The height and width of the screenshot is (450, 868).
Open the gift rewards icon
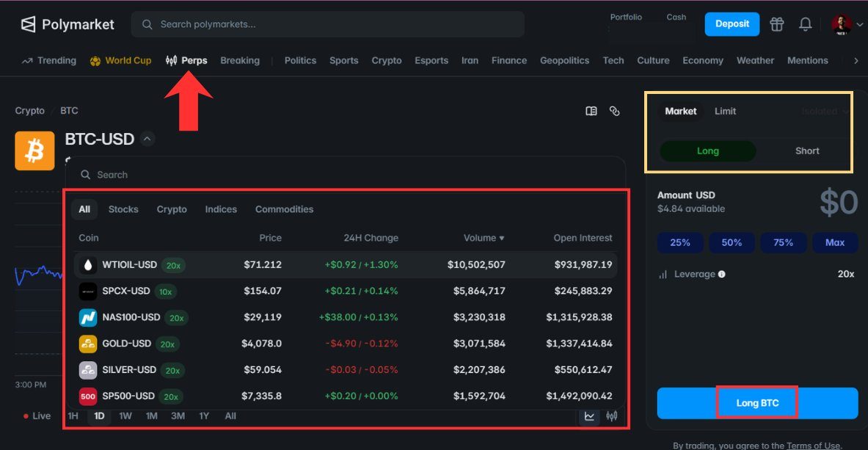tap(777, 24)
